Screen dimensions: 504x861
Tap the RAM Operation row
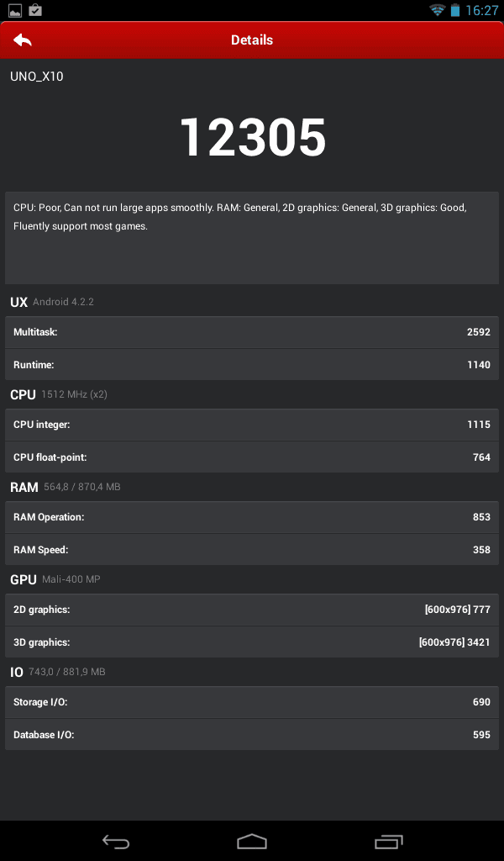(252, 517)
